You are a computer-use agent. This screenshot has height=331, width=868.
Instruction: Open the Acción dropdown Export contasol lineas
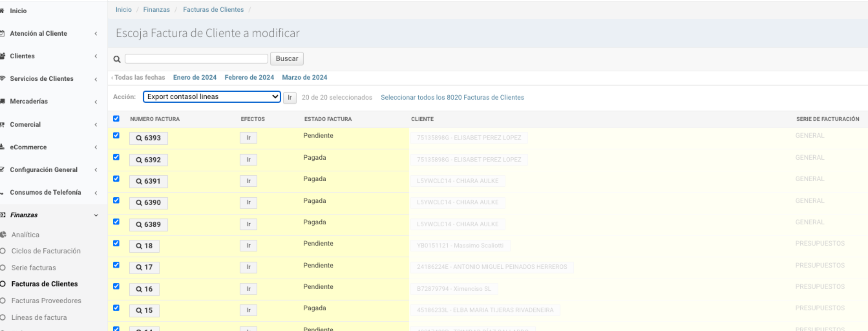tap(212, 97)
